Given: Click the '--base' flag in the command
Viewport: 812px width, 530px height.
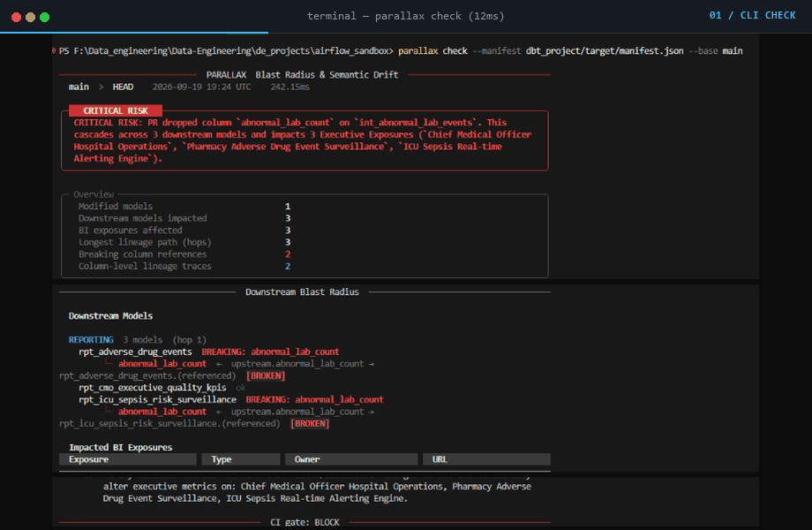Looking at the screenshot, I should 703,50.
